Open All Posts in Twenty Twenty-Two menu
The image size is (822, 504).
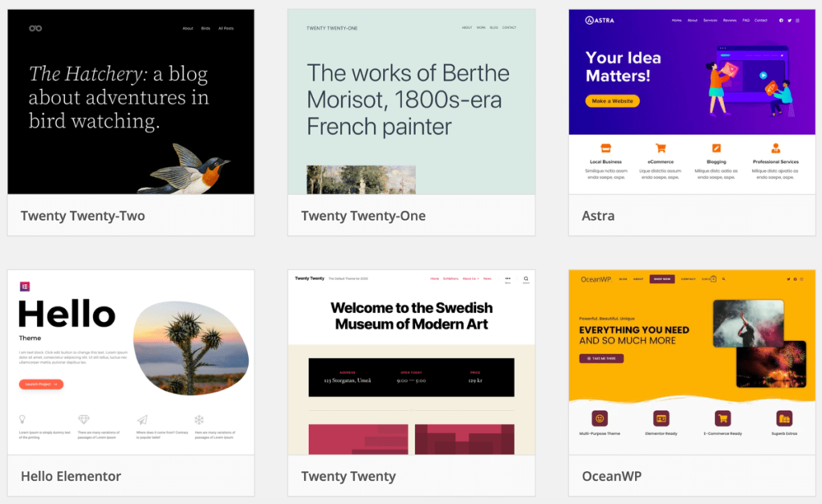226,28
